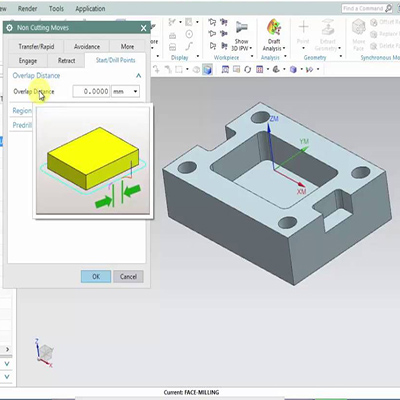
Task: Switch to Engage tab
Action: click(x=28, y=61)
